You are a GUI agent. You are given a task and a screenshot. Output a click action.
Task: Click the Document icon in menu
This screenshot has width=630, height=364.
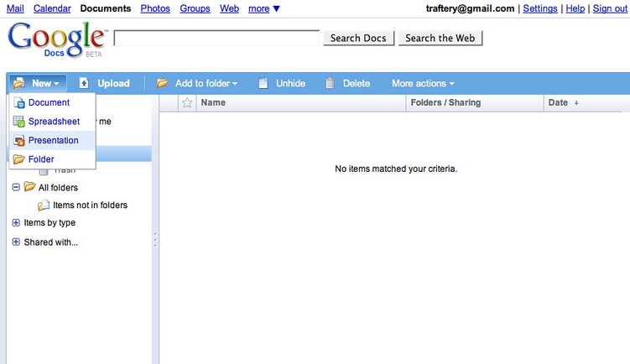(x=19, y=102)
